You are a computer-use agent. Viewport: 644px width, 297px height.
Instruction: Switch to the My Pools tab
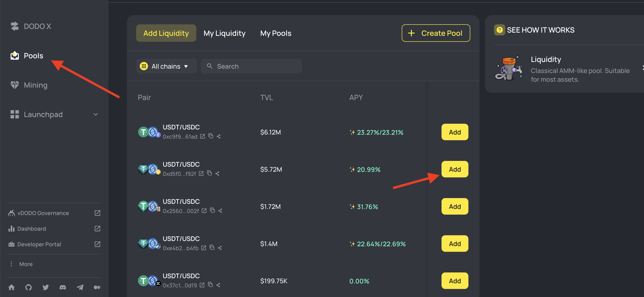click(276, 33)
